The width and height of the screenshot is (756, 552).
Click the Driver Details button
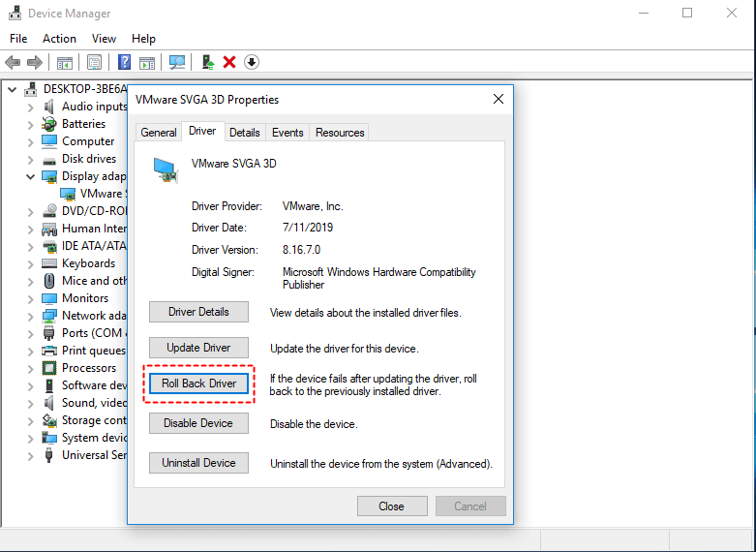198,312
